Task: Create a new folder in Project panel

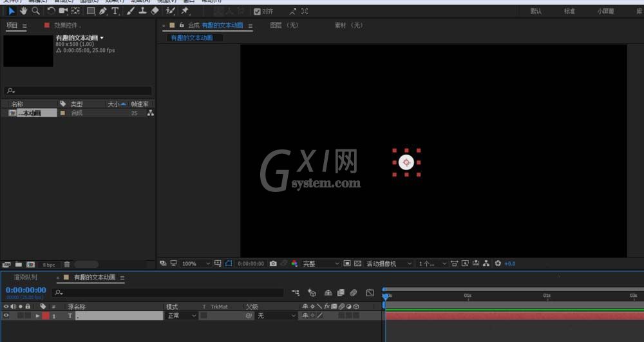Action: 19,265
